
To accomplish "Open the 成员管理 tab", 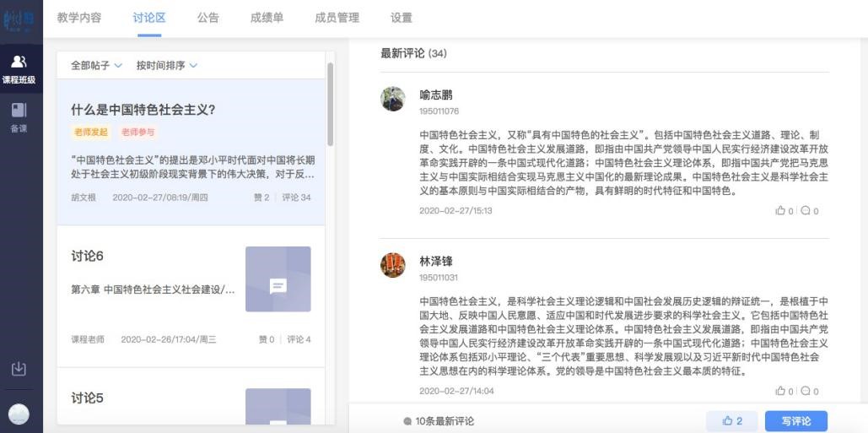I will (x=337, y=18).
